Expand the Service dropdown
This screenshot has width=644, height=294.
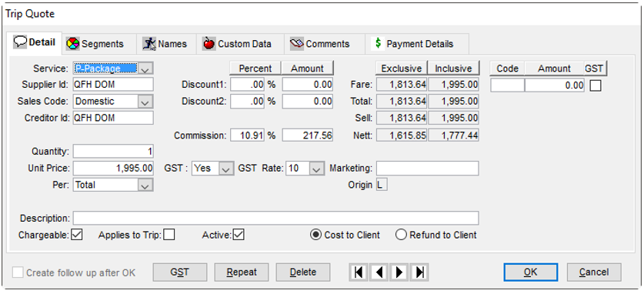[x=144, y=68]
